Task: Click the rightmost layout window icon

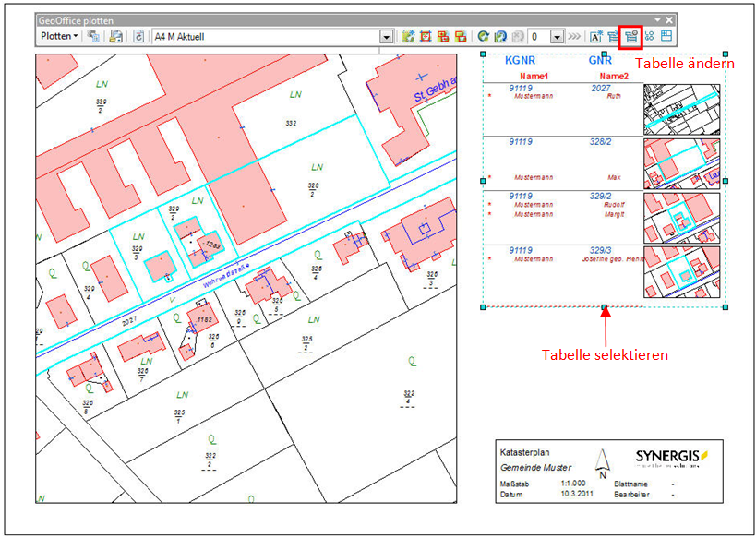Action: (x=666, y=37)
